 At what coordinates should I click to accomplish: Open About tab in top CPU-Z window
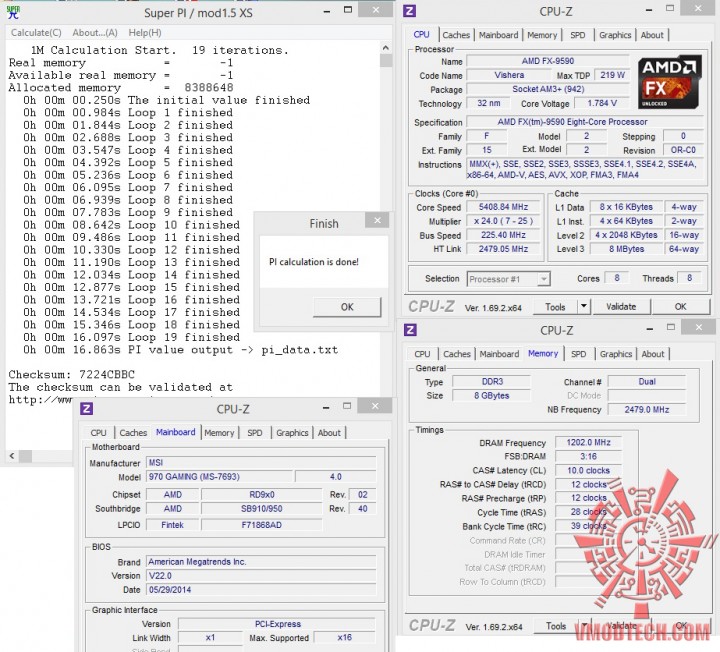click(652, 35)
